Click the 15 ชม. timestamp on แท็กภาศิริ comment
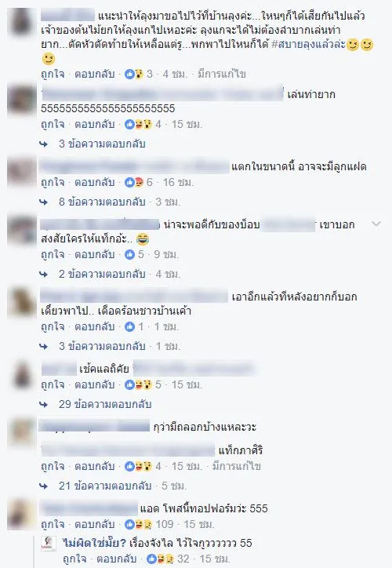 [187, 466]
